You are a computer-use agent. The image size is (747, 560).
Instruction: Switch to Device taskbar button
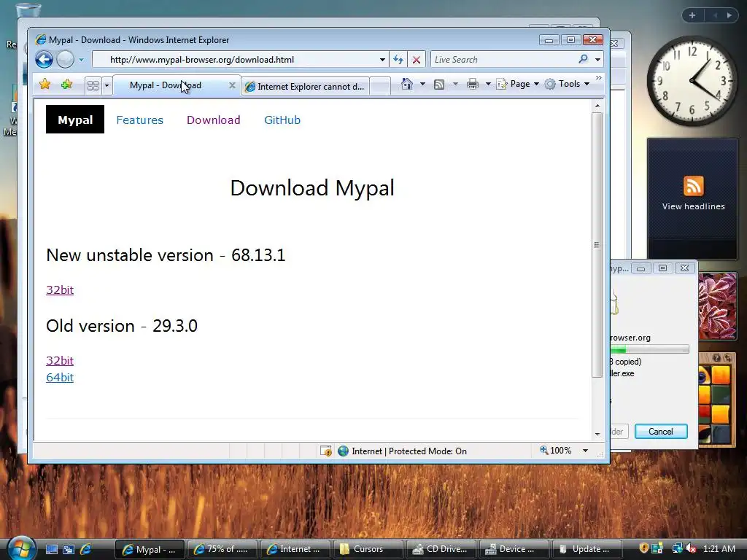click(x=514, y=549)
